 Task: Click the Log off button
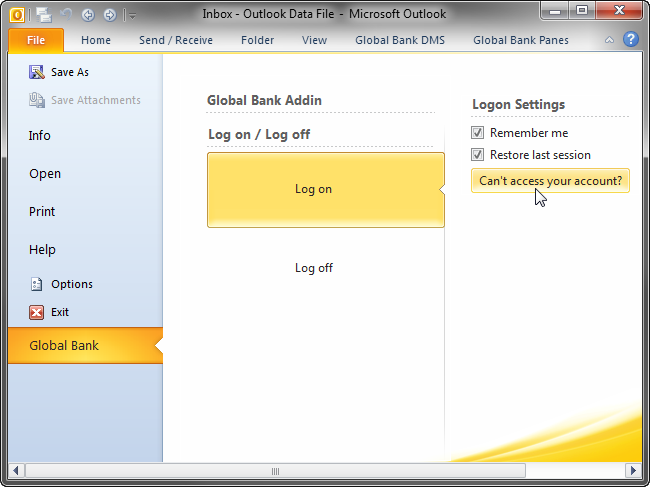click(x=326, y=268)
